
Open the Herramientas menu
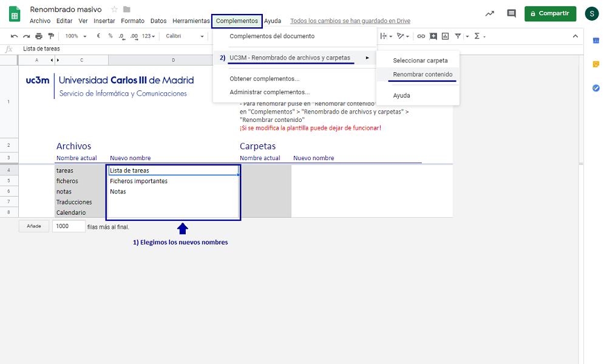coord(191,21)
